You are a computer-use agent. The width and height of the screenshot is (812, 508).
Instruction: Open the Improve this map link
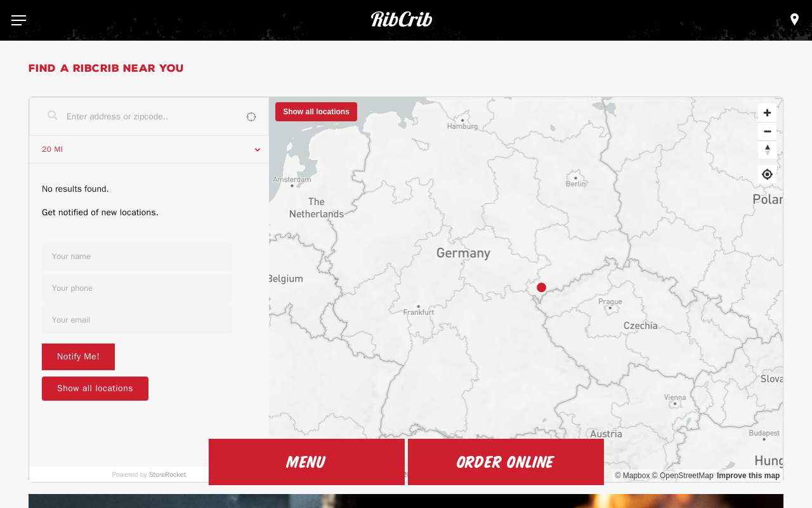[x=748, y=476]
